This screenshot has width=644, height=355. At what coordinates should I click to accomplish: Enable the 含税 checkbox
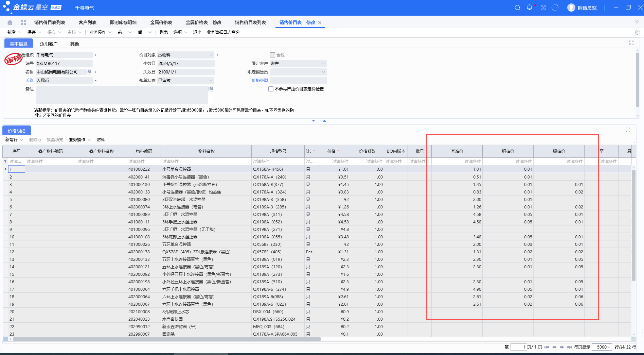[272, 55]
